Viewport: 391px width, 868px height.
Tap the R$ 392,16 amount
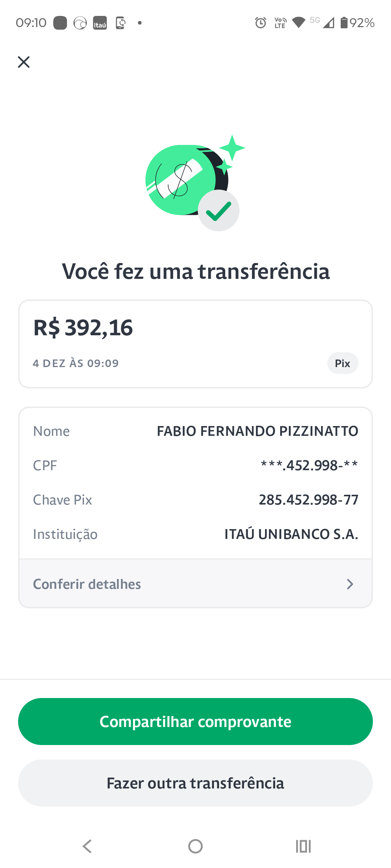click(83, 328)
